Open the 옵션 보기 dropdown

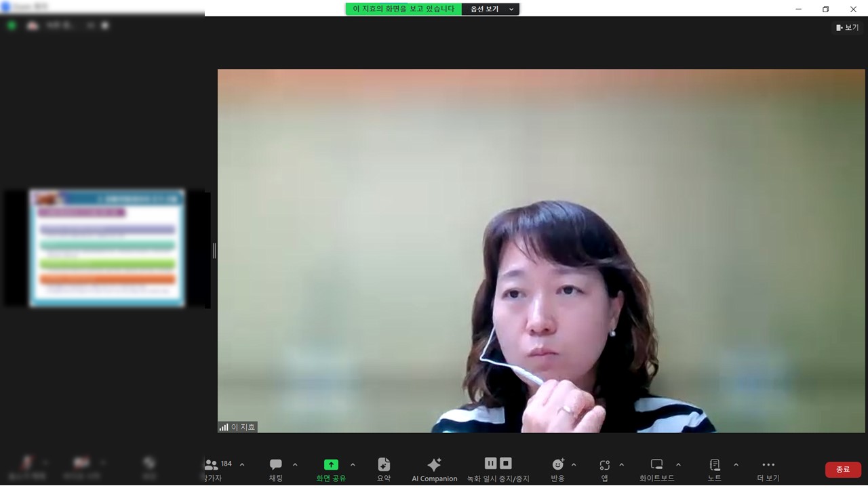[x=491, y=9]
